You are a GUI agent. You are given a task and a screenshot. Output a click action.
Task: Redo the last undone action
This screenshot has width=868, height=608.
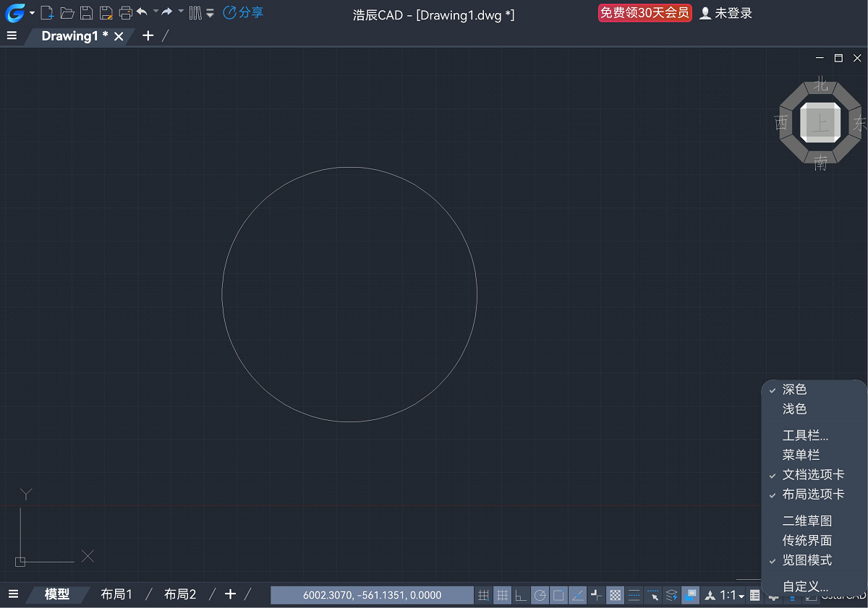point(166,12)
